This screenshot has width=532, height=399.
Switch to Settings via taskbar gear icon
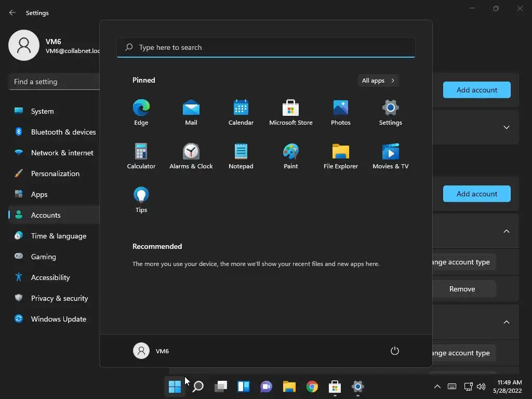pyautogui.click(x=357, y=387)
